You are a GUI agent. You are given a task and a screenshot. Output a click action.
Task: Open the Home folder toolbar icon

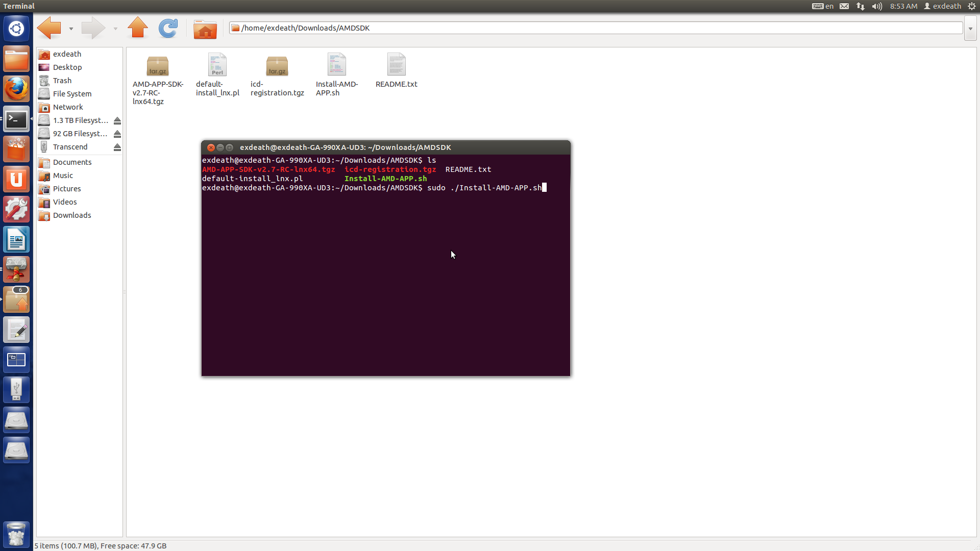(205, 30)
